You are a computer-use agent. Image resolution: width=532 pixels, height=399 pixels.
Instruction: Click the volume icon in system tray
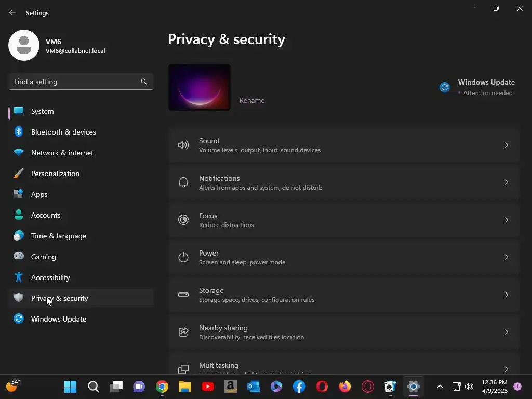(x=469, y=387)
